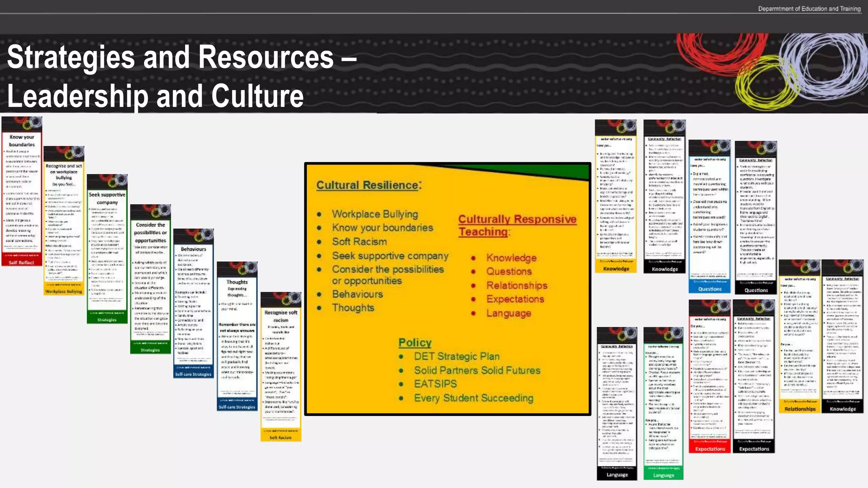Select the blue-bordered Questions bookmark
868x488 pixels.
tap(710, 216)
